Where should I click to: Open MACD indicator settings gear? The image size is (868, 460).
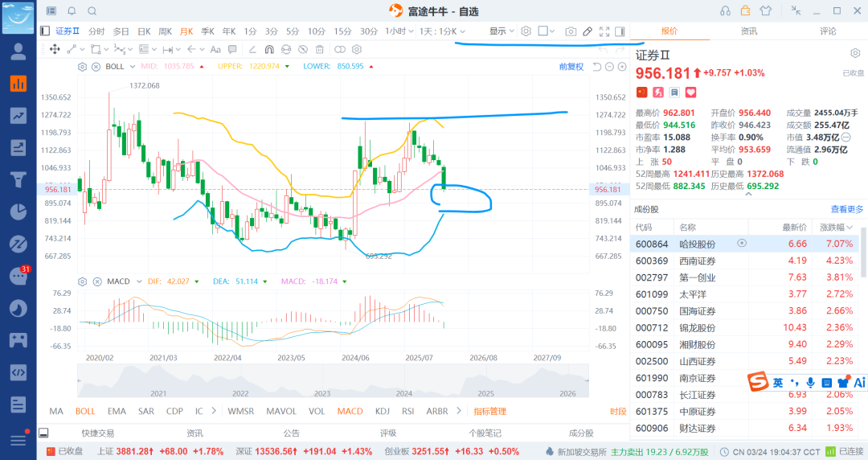[x=83, y=281]
